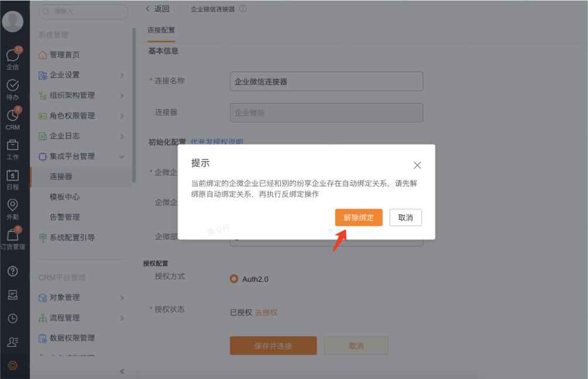The height and width of the screenshot is (379, 588).
Task: Click the disabled 连接器 field
Action: tap(326, 112)
